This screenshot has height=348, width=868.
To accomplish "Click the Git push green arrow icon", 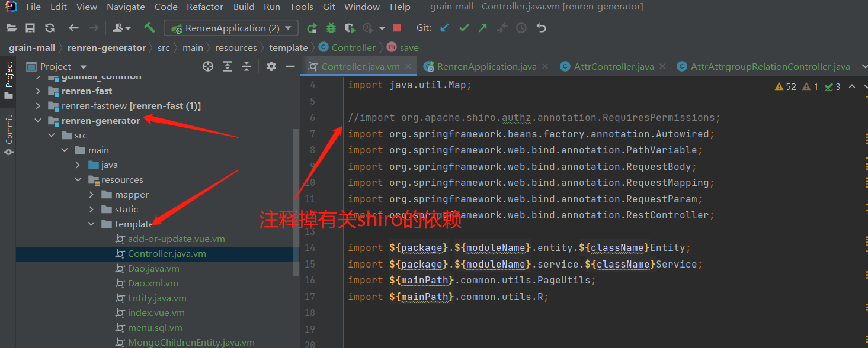I will click(483, 28).
